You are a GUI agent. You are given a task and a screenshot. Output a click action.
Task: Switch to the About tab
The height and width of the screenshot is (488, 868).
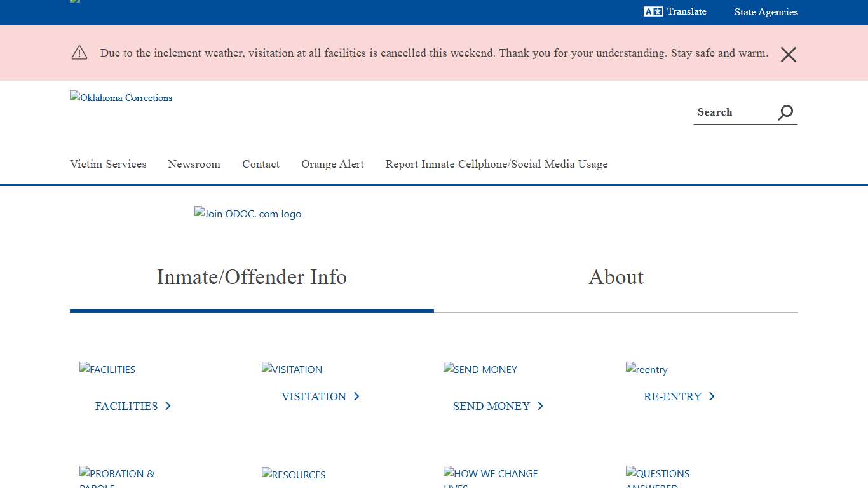(616, 277)
